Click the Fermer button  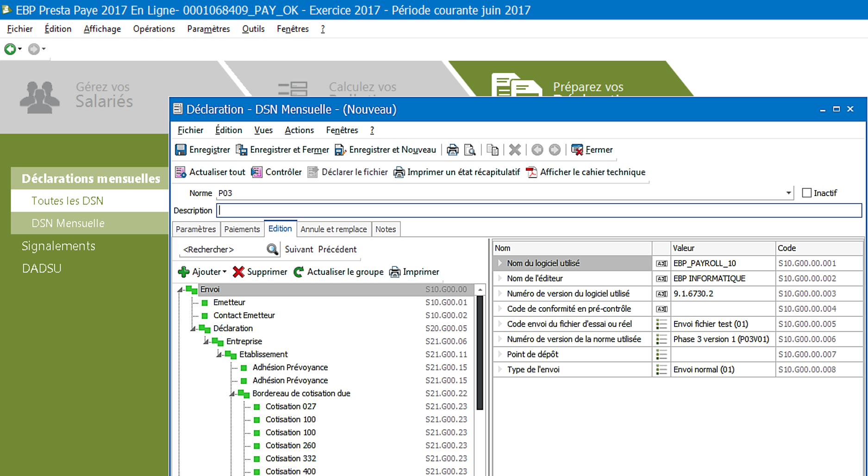coord(592,150)
